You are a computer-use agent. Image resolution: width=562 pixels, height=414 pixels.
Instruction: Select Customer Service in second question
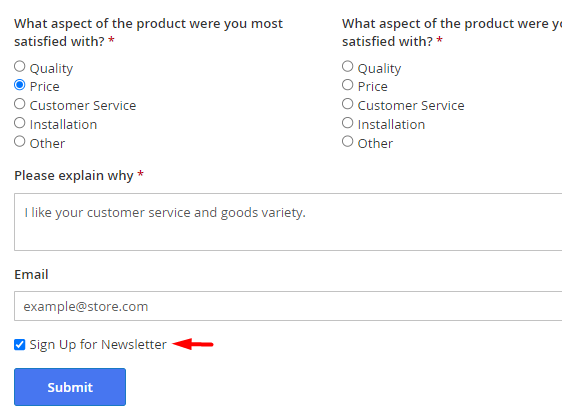(347, 104)
